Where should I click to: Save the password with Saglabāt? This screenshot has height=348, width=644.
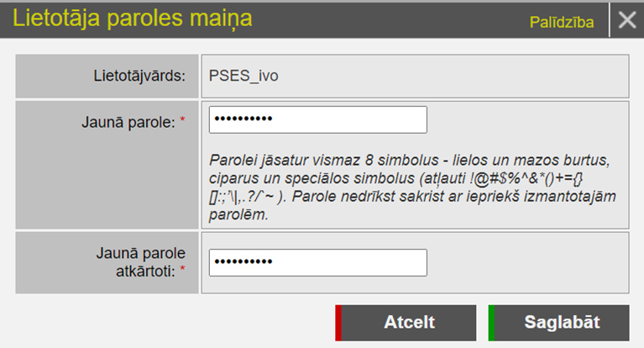click(x=562, y=322)
